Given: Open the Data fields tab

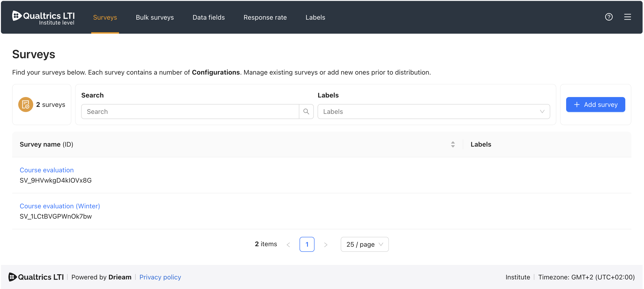Looking at the screenshot, I should coord(209,17).
